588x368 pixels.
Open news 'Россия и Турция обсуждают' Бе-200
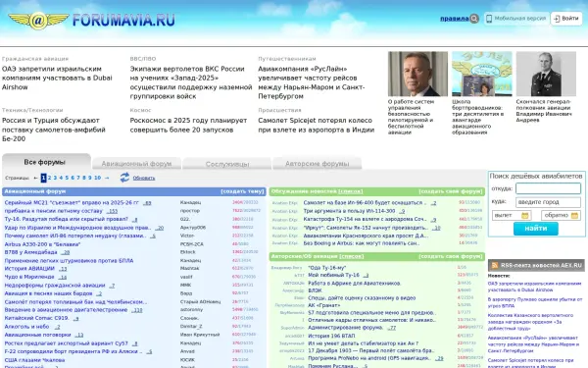54,130
